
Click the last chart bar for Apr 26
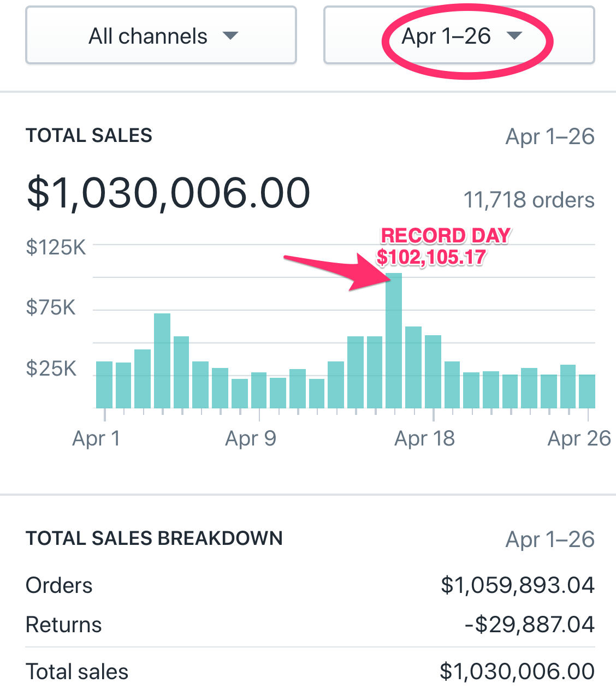pos(587,391)
